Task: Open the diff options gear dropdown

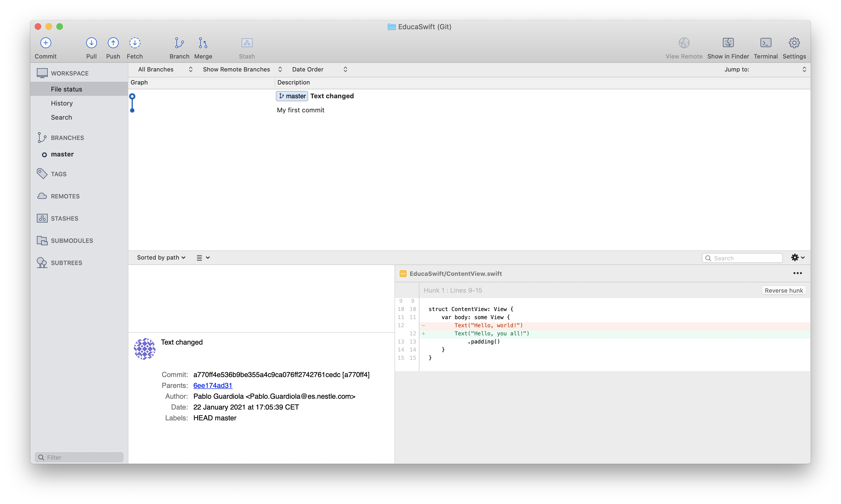Action: click(x=797, y=257)
